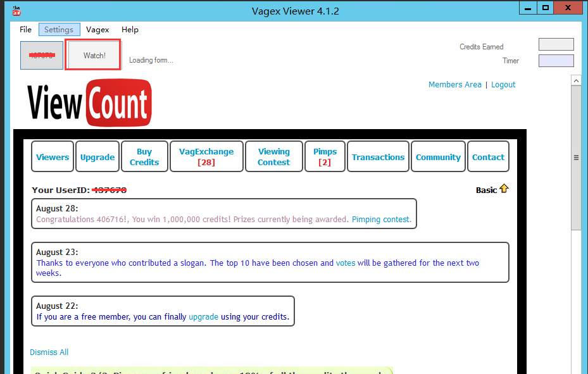Open the Upgrade tab
Screen dimensions: 588x374
97,157
